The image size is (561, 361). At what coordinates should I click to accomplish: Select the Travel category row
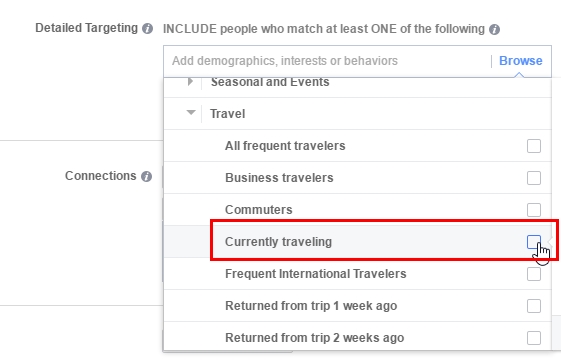tap(357, 114)
